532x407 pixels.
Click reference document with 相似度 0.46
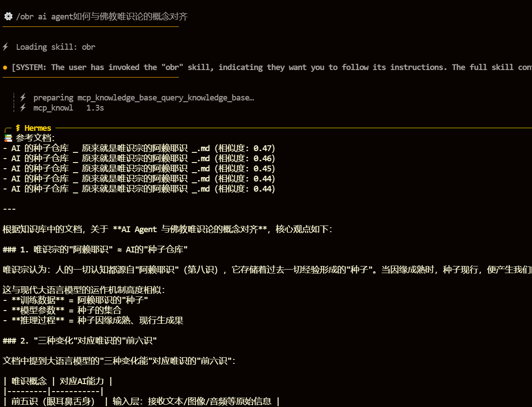139,158
